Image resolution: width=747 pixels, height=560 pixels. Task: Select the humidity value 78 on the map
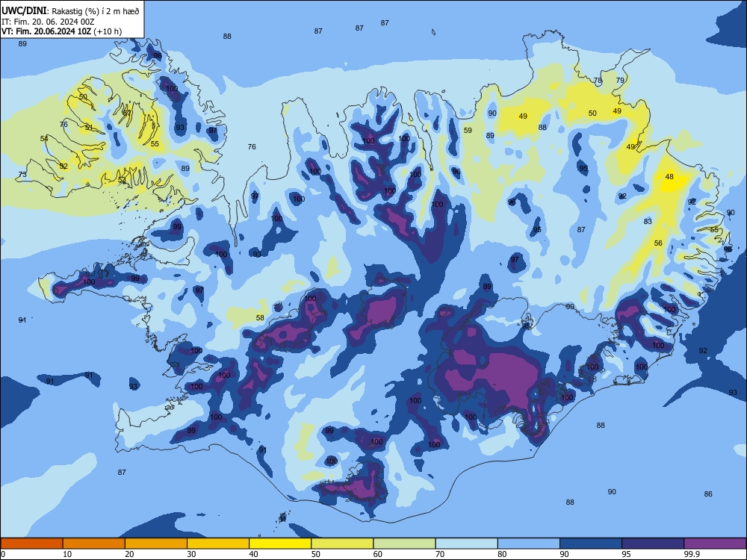click(x=598, y=81)
